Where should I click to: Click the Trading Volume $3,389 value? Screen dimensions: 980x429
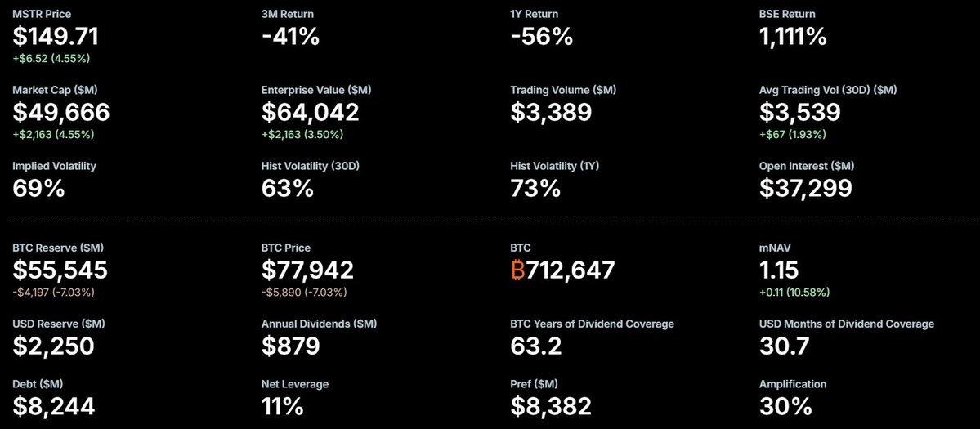(551, 112)
